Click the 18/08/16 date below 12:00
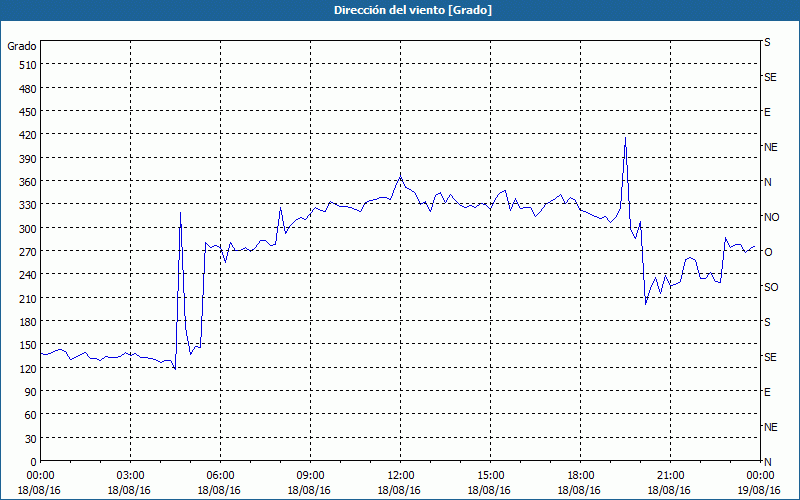The width and height of the screenshot is (800, 500). coord(399,490)
